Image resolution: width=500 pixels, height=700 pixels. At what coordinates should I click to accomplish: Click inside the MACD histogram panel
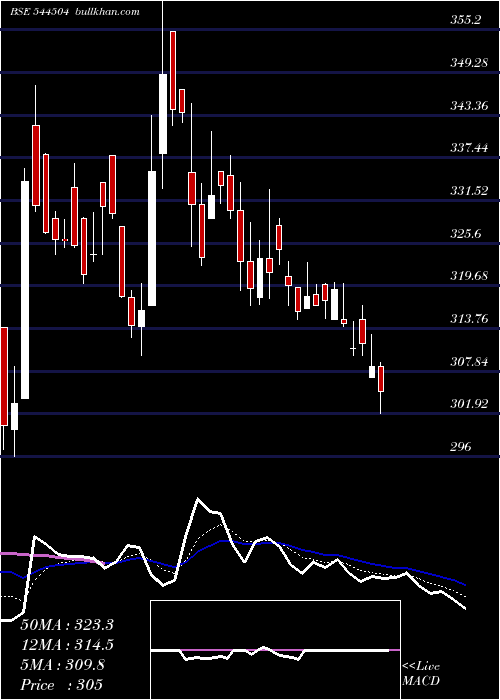(275, 650)
